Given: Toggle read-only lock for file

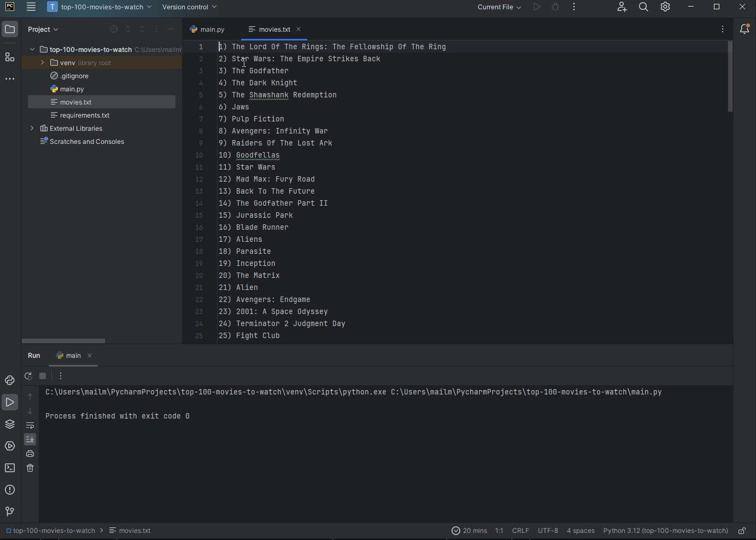Looking at the screenshot, I should point(742,531).
